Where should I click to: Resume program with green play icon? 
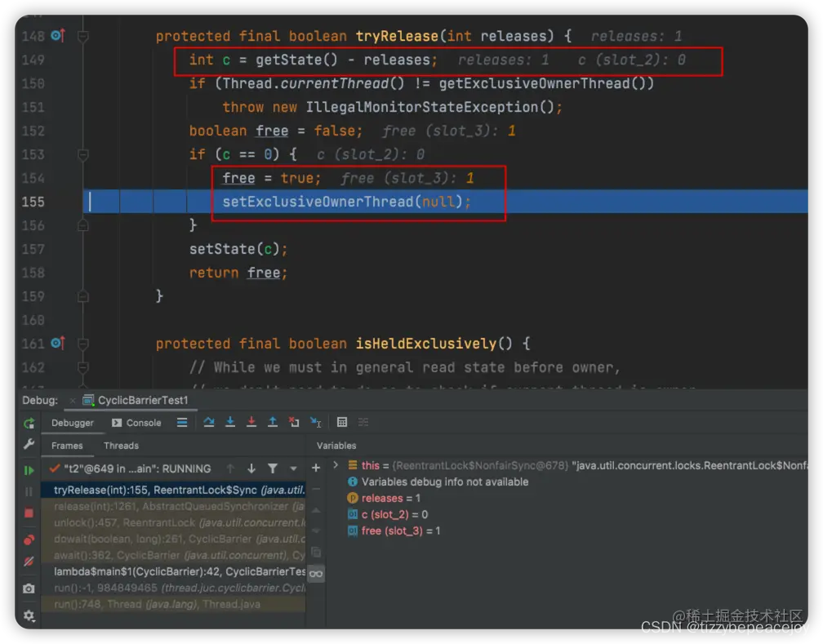point(29,470)
